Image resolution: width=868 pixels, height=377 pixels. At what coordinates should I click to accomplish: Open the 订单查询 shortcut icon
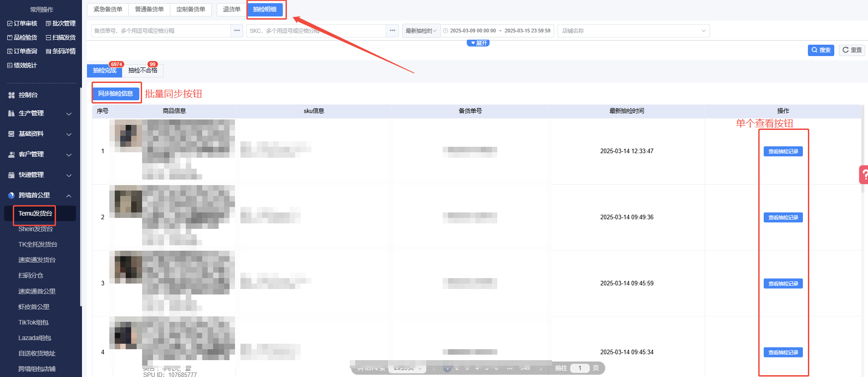click(x=10, y=52)
